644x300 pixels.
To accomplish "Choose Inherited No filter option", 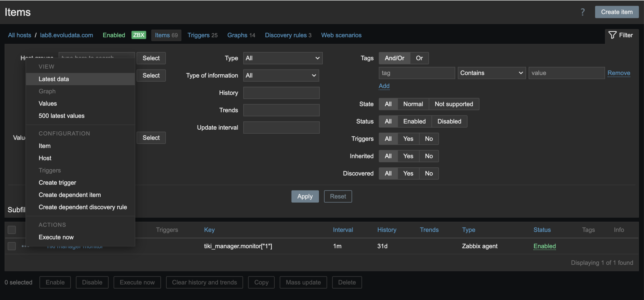I will [429, 156].
